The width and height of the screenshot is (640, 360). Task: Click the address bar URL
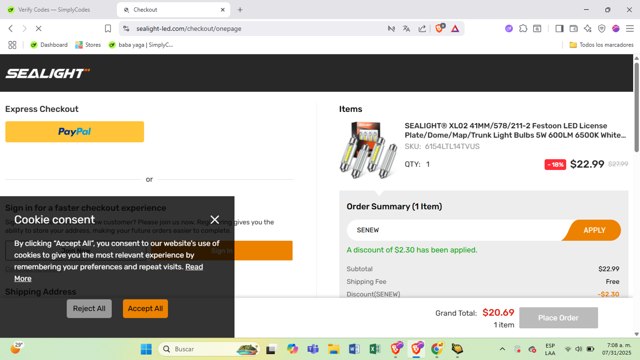pyautogui.click(x=189, y=29)
